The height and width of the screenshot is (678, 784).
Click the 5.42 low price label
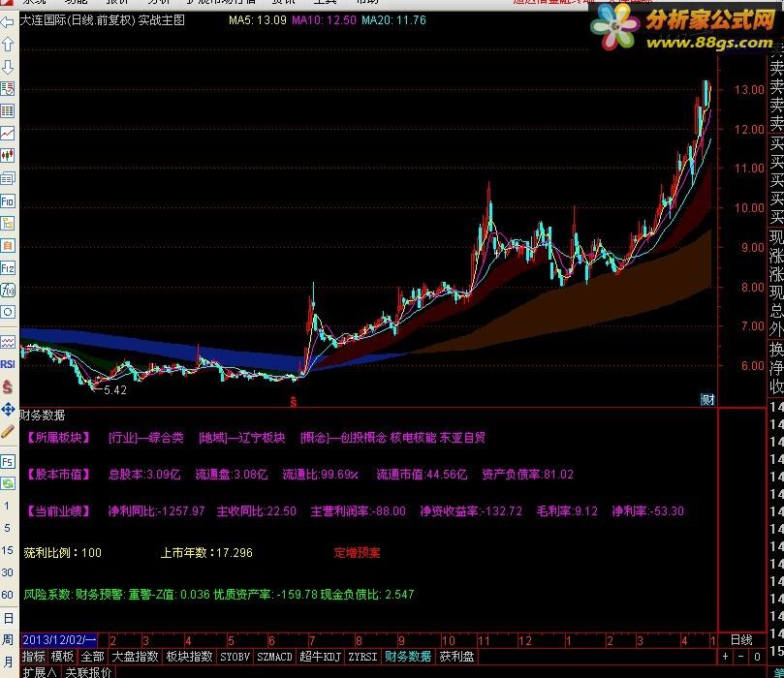[115, 390]
